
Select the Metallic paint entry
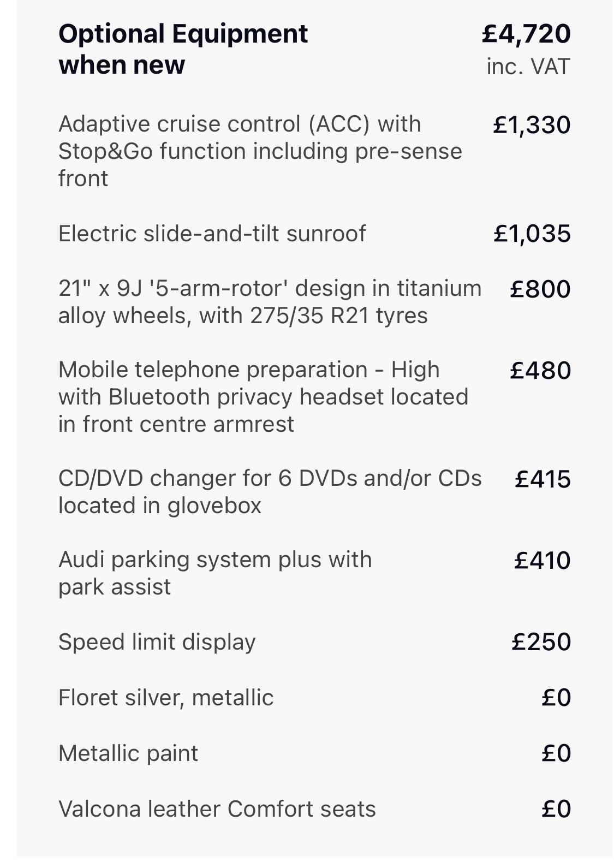point(128,753)
